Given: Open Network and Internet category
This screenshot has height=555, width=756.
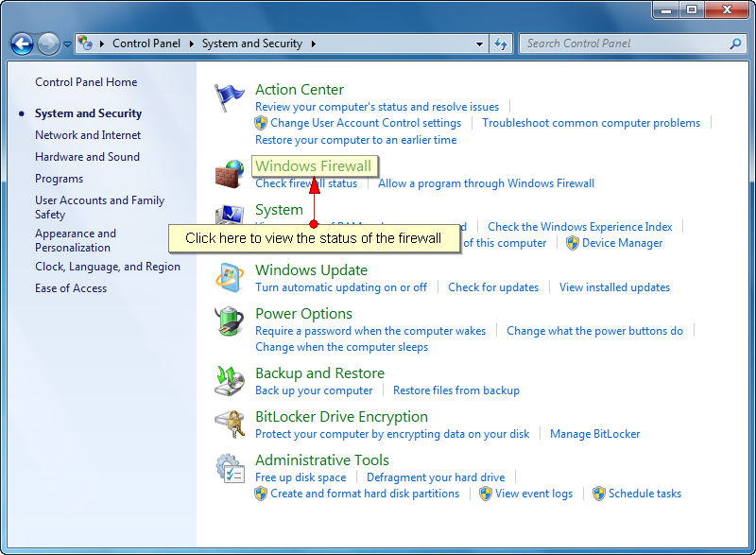Looking at the screenshot, I should pyautogui.click(x=88, y=135).
